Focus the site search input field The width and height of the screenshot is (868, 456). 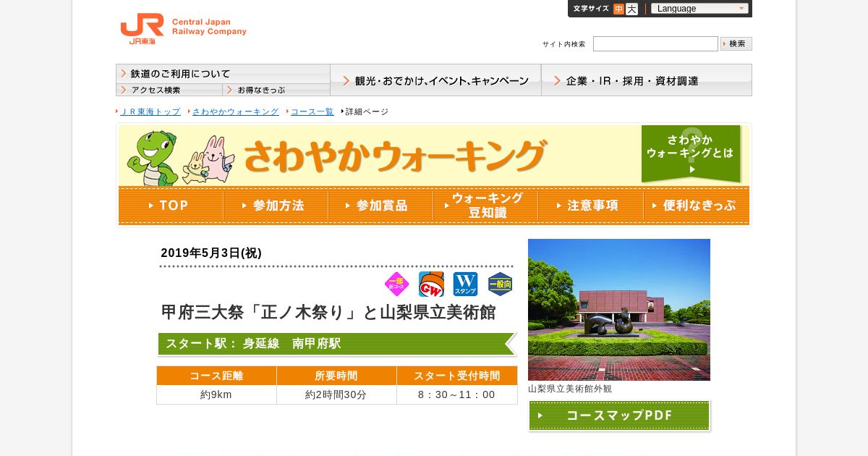pos(655,43)
